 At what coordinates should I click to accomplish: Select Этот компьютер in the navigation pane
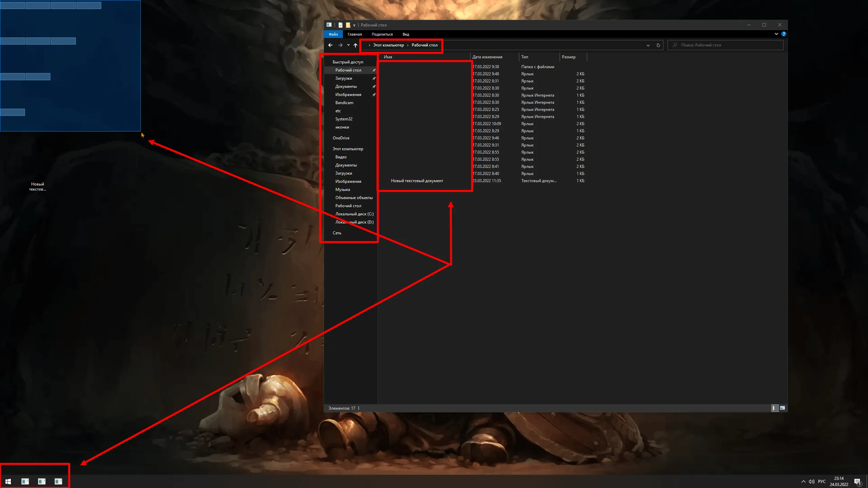click(x=348, y=149)
